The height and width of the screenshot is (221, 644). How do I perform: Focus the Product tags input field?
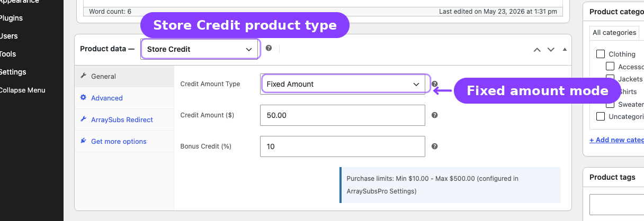[x=616, y=204]
